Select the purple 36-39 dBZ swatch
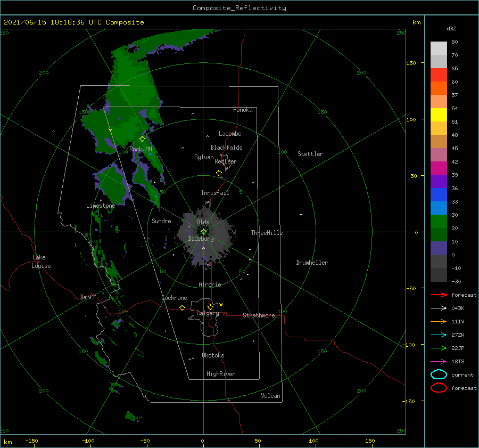This screenshot has width=479, height=448. click(x=439, y=182)
